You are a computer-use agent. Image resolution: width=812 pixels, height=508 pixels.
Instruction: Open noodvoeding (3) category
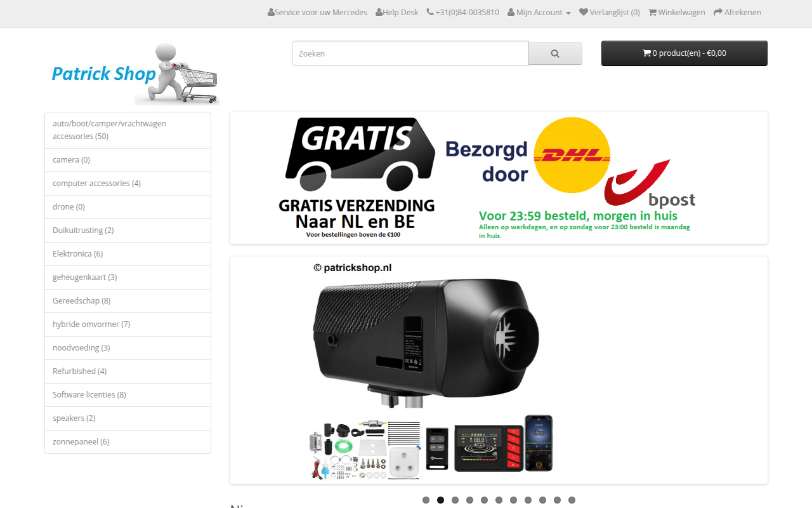pyautogui.click(x=128, y=348)
